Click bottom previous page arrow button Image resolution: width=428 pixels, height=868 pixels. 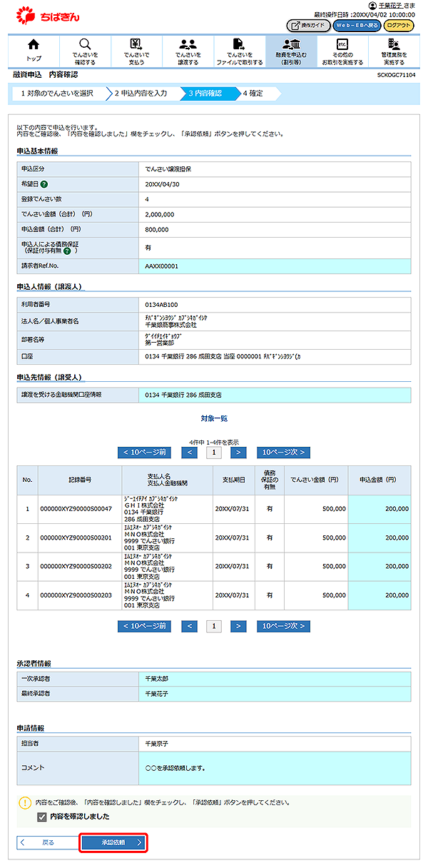pos(189,626)
